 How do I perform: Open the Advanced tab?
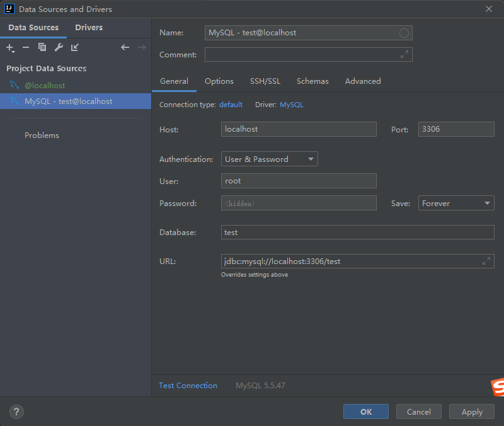363,81
